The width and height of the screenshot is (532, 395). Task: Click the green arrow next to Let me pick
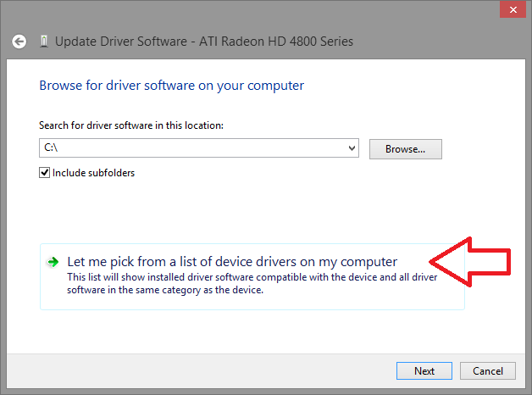pos(53,262)
